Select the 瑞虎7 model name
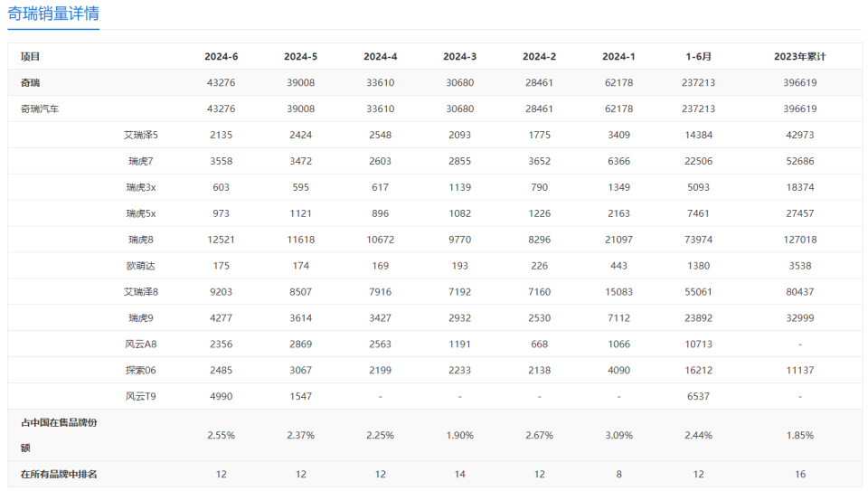 tap(140, 161)
